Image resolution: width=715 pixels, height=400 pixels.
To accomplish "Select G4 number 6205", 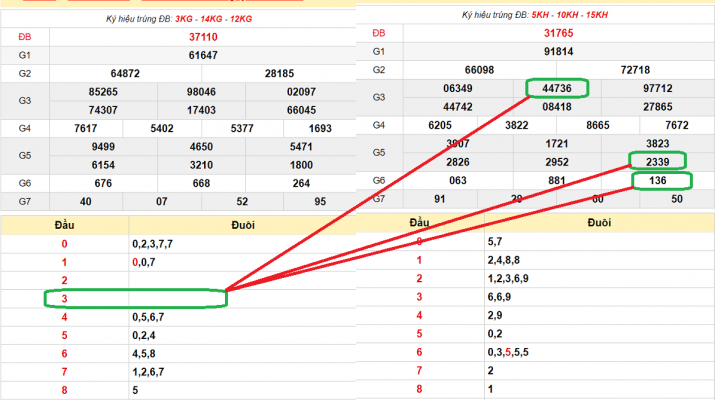I will (440, 125).
